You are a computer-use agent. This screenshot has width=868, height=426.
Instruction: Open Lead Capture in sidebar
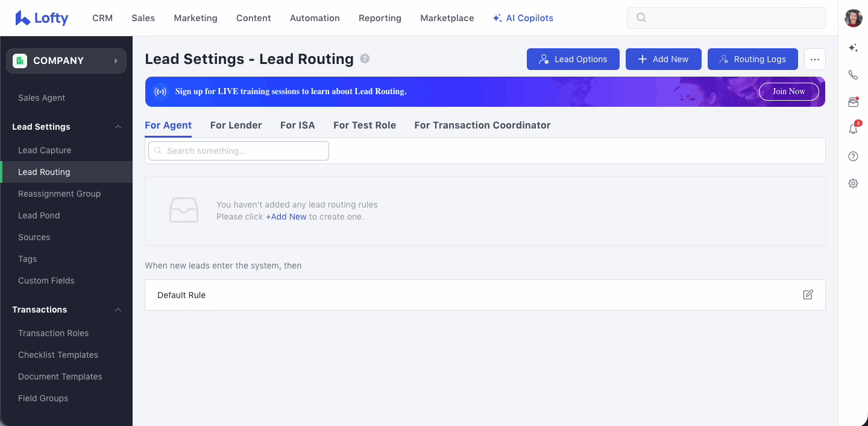point(45,150)
